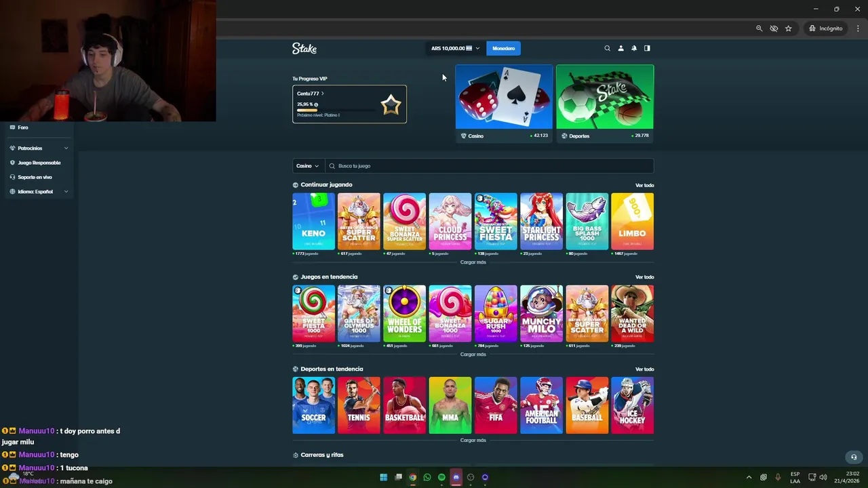Image resolution: width=868 pixels, height=488 pixels.
Task: Open the Casino category dropdown by search
Action: pyautogui.click(x=307, y=166)
